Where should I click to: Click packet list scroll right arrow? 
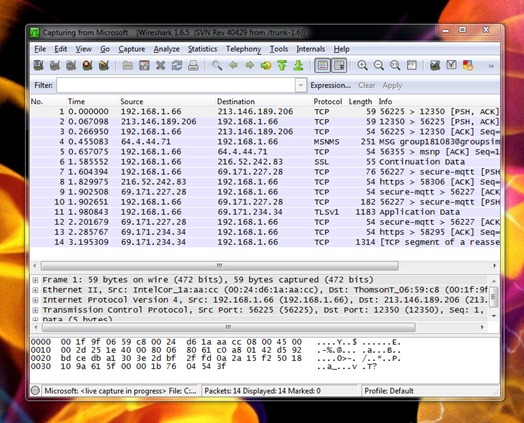(495, 266)
